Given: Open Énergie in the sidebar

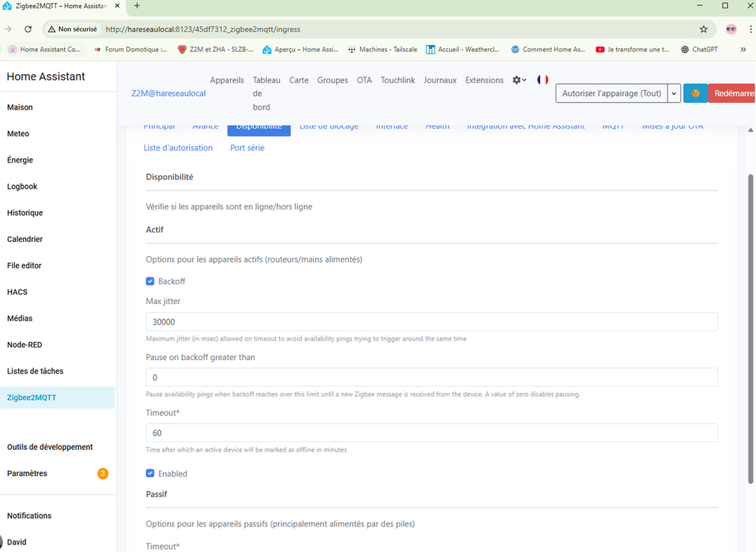Looking at the screenshot, I should 20,160.
